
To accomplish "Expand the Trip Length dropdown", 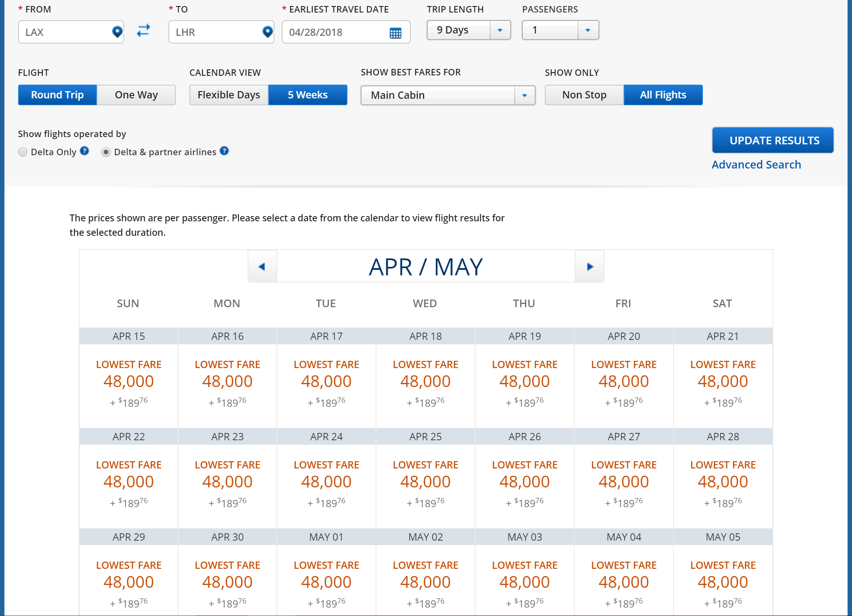I will (500, 30).
